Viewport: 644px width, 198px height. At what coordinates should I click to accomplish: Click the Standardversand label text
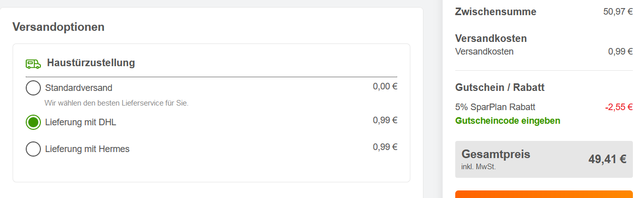click(79, 88)
